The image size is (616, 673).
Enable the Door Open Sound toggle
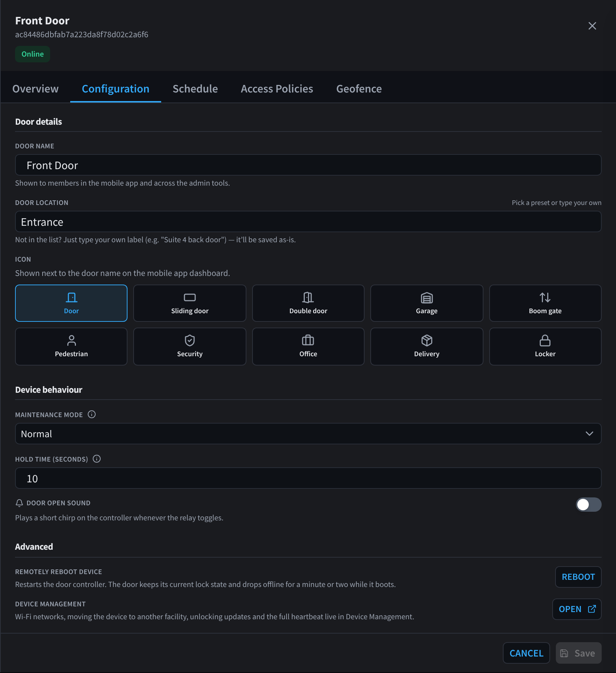pyautogui.click(x=588, y=505)
